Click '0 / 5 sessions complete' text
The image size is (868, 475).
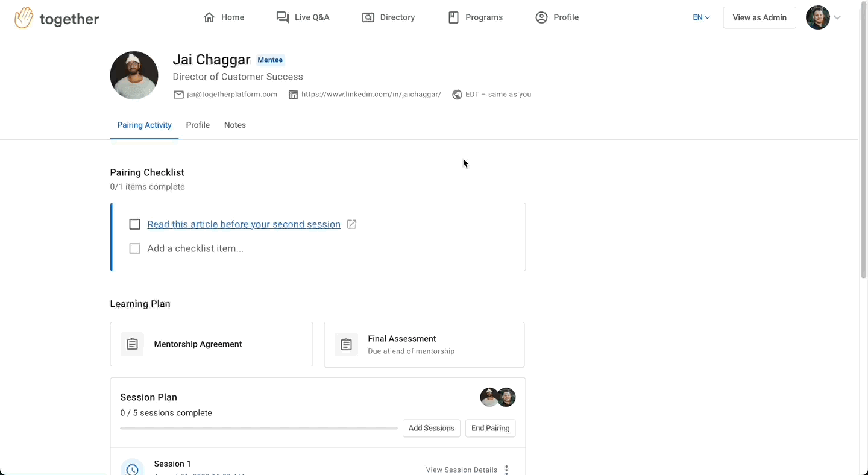pos(166,413)
